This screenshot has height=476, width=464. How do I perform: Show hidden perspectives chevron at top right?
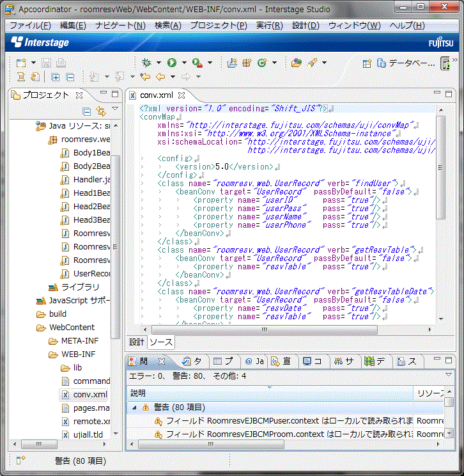[455, 59]
